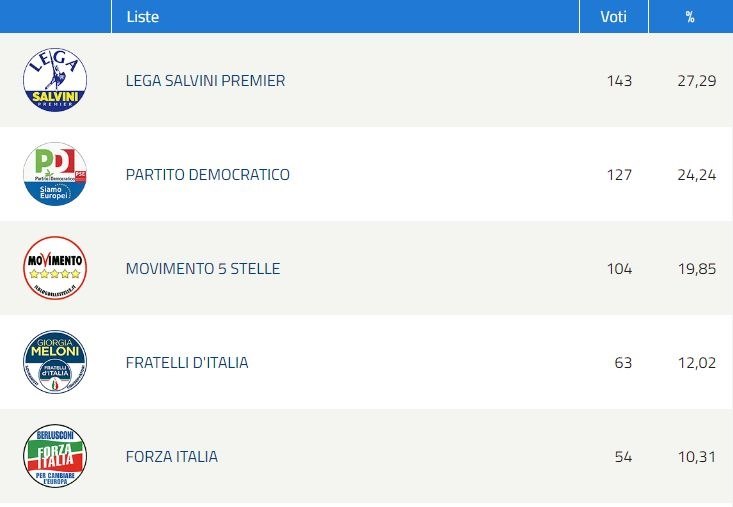Sort by the Voti column header
The image size is (733, 507).
coord(614,16)
